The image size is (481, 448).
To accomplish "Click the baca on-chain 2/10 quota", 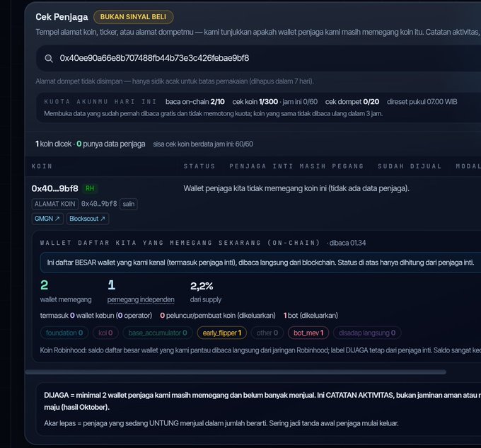I will pyautogui.click(x=195, y=102).
